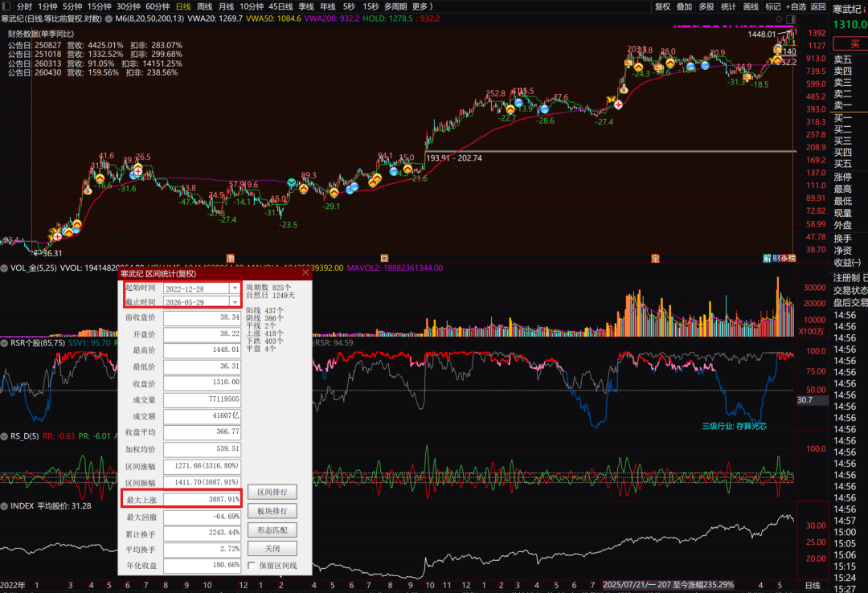Click the 区间涨幅 value field
This screenshot has width=868, height=593.
202,466
